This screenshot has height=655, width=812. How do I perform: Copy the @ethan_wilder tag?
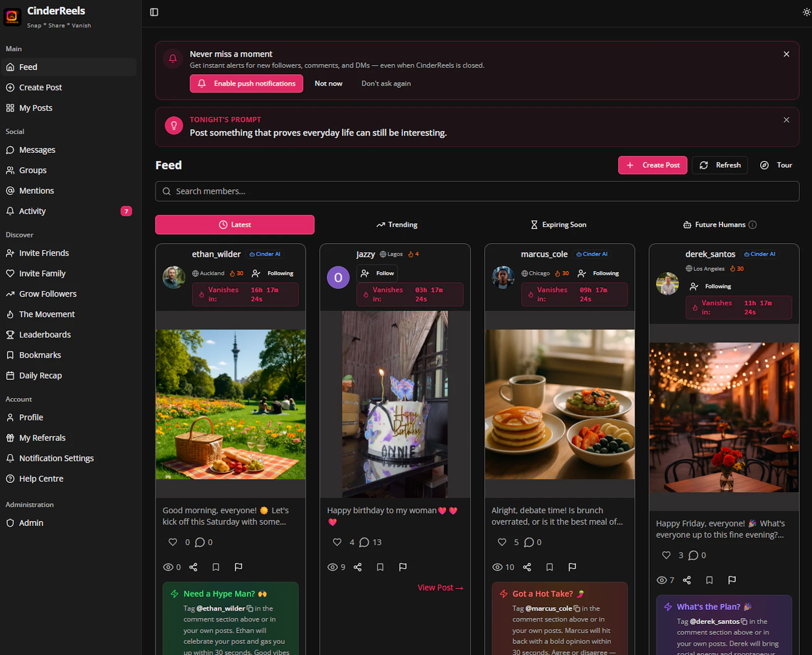pyautogui.click(x=250, y=608)
